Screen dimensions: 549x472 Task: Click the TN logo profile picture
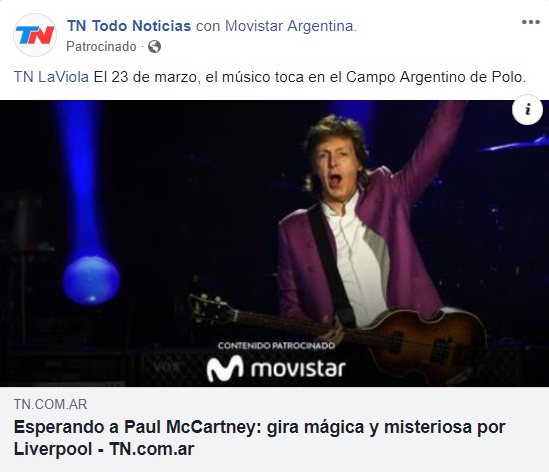(35, 35)
